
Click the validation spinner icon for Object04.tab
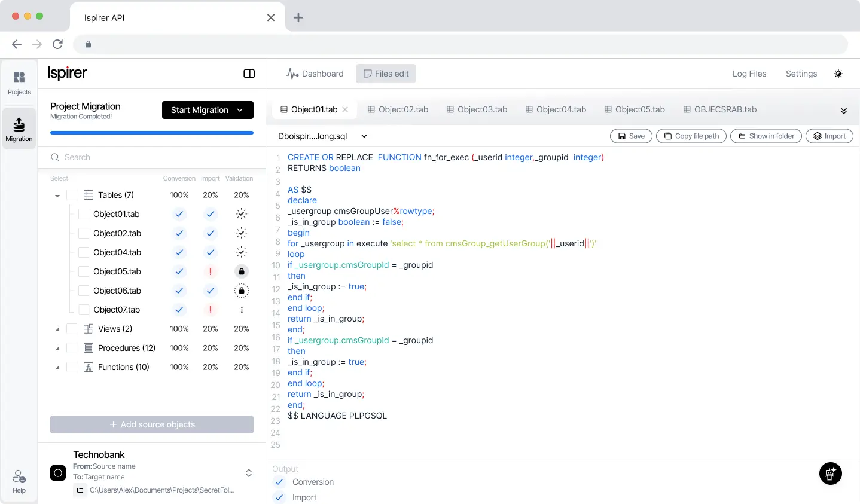242,252
